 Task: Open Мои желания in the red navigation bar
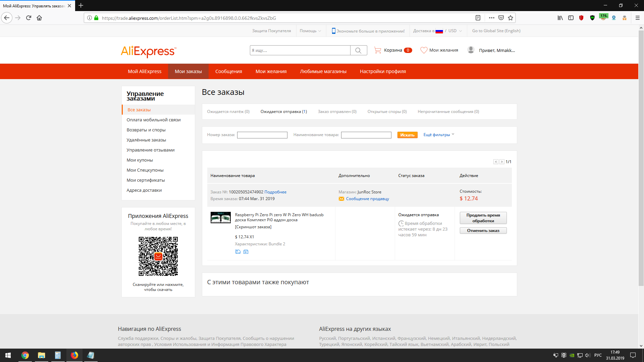pos(271,71)
